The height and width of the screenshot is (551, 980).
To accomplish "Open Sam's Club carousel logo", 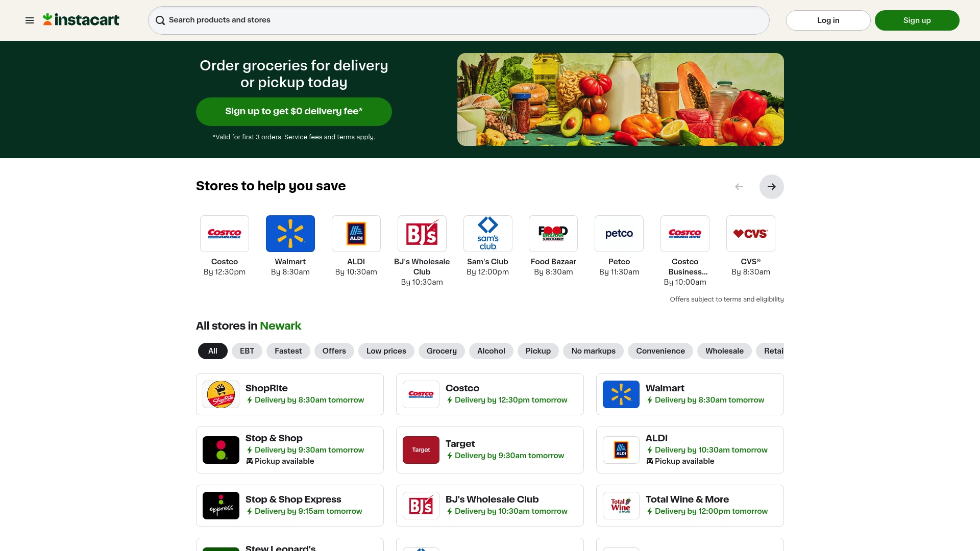I will click(488, 234).
